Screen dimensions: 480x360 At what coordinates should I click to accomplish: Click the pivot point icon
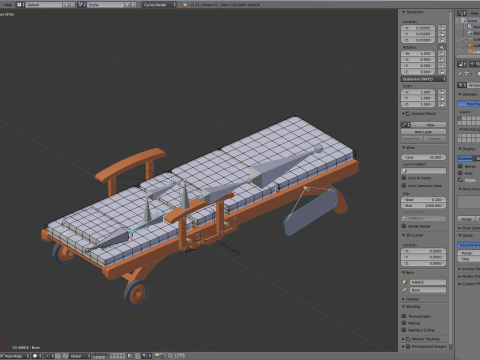coord(48,356)
